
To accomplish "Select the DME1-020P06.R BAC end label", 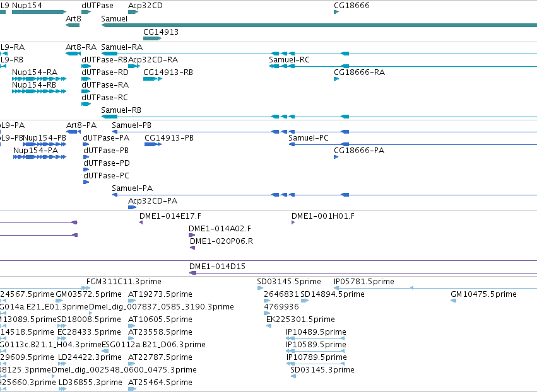I will [221, 241].
